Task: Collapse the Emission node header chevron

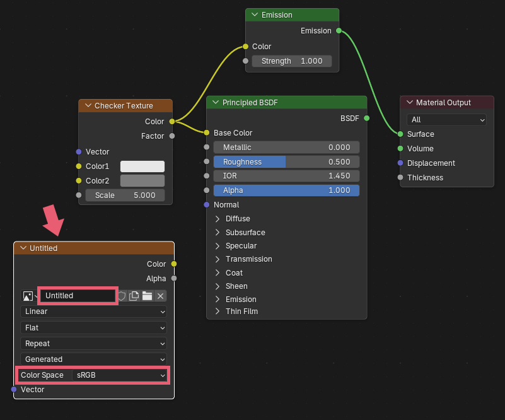Action: coord(255,15)
